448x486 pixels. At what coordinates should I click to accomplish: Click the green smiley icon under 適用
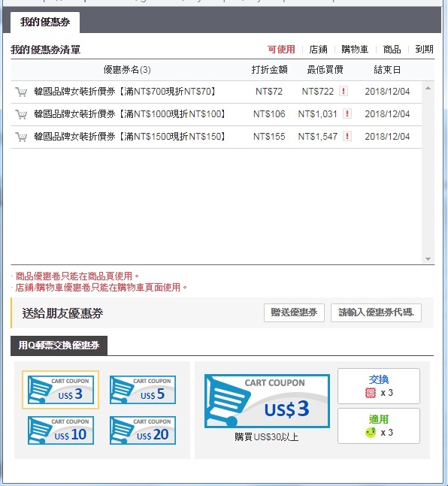click(x=371, y=433)
